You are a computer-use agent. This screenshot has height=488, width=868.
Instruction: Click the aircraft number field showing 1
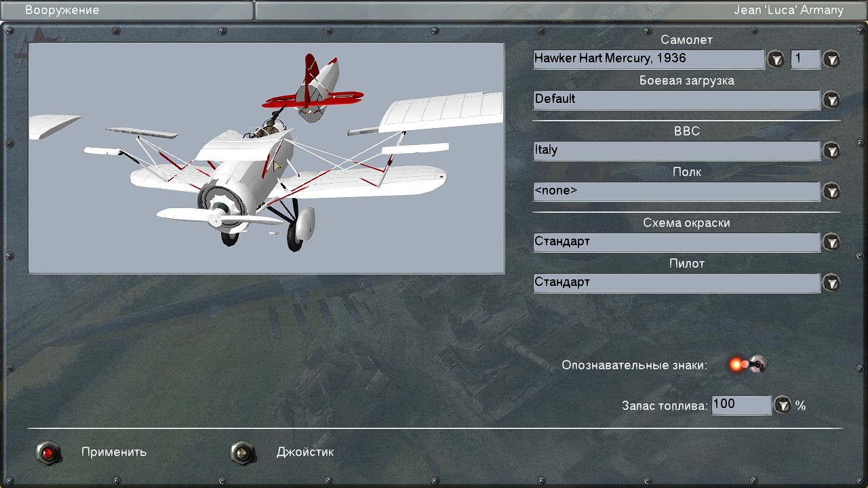click(806, 59)
